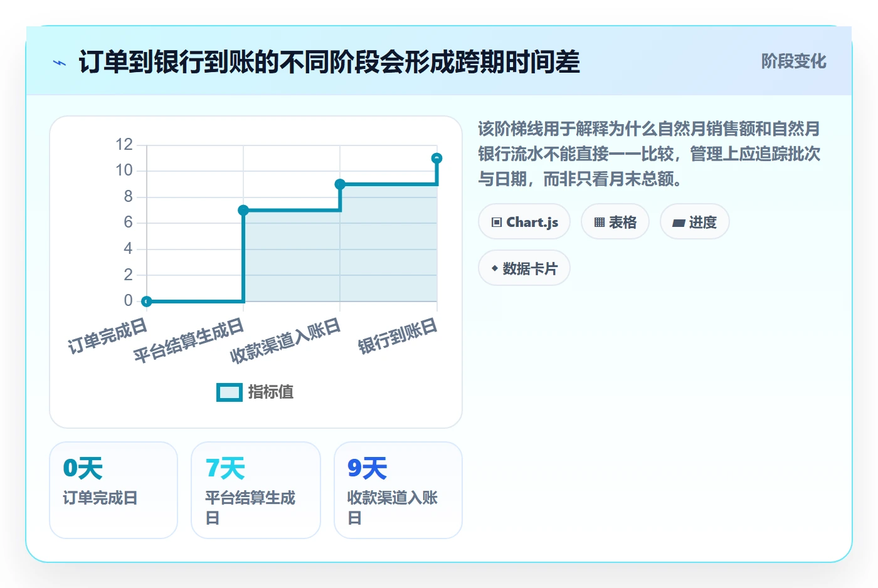
Task: Click the x-axis label 订单完成日
Action: pyautogui.click(x=108, y=335)
